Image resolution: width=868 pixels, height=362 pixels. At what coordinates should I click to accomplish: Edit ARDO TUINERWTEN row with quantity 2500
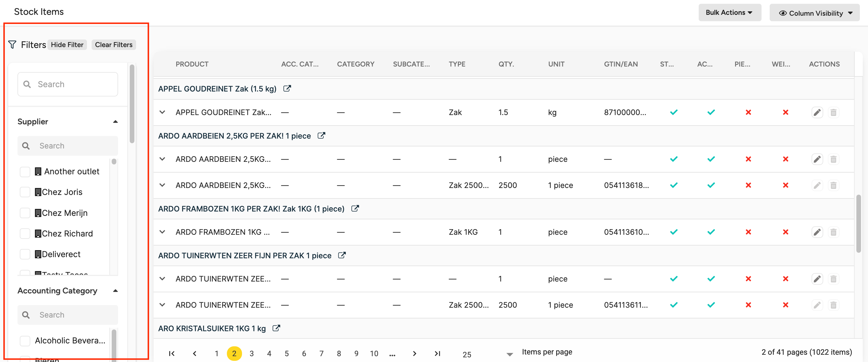pyautogui.click(x=817, y=305)
